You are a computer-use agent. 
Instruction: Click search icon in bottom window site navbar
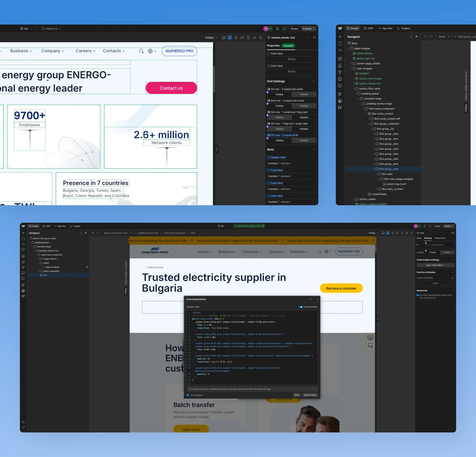[x=319, y=252]
